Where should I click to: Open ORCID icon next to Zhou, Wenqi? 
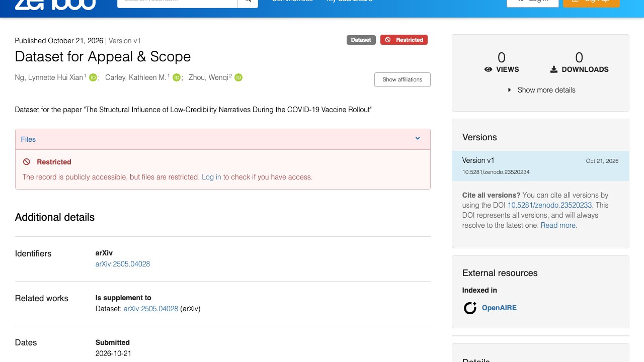238,77
